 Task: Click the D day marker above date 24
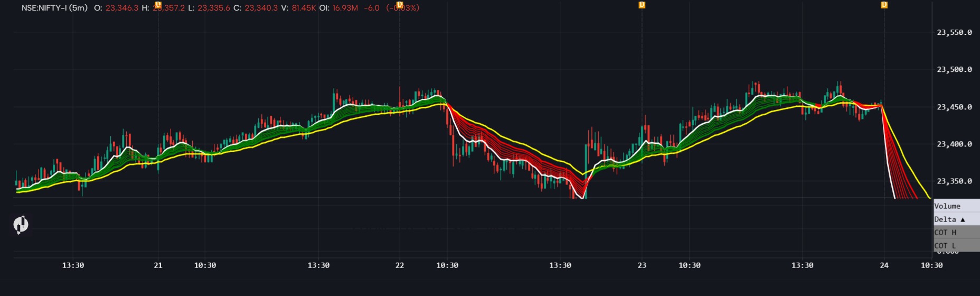click(884, 5)
